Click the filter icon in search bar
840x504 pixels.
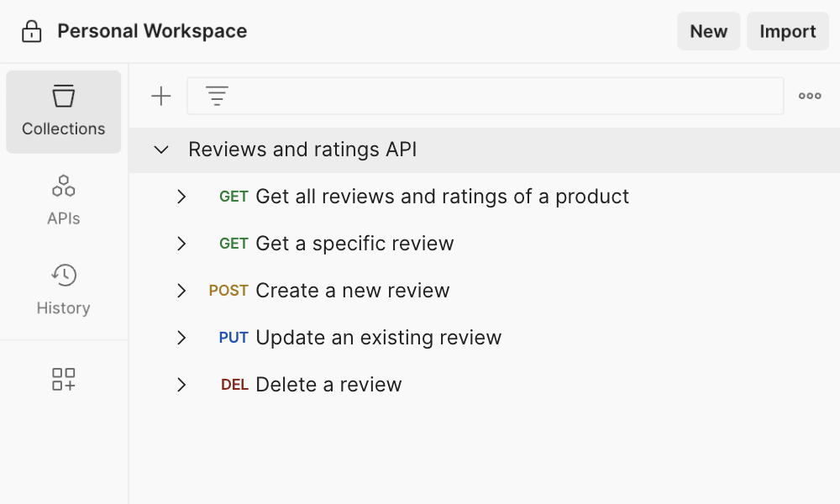[217, 97]
